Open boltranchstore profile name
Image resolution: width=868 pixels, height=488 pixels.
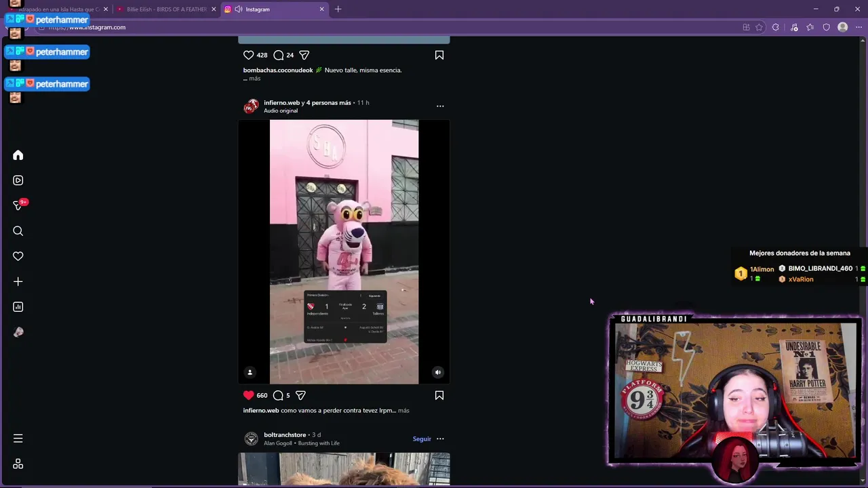coord(285,434)
